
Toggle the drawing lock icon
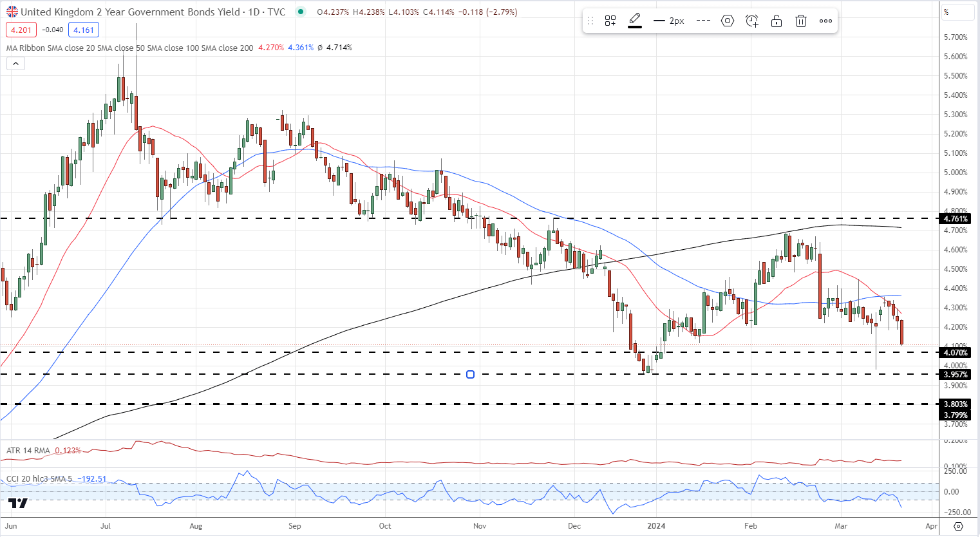tap(777, 21)
